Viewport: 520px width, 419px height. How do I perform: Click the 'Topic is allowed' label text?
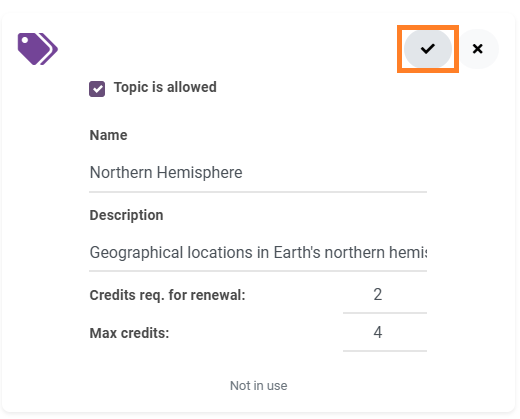coord(165,87)
